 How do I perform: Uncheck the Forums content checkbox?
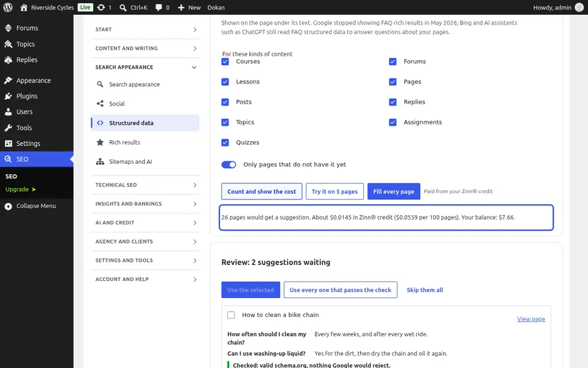(393, 61)
